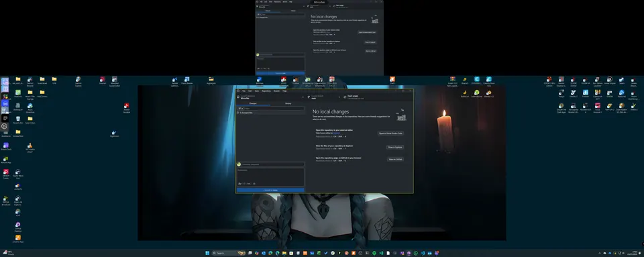Switch to History tab in central window
Screen dimensions: 644x257
pyautogui.click(x=288, y=103)
